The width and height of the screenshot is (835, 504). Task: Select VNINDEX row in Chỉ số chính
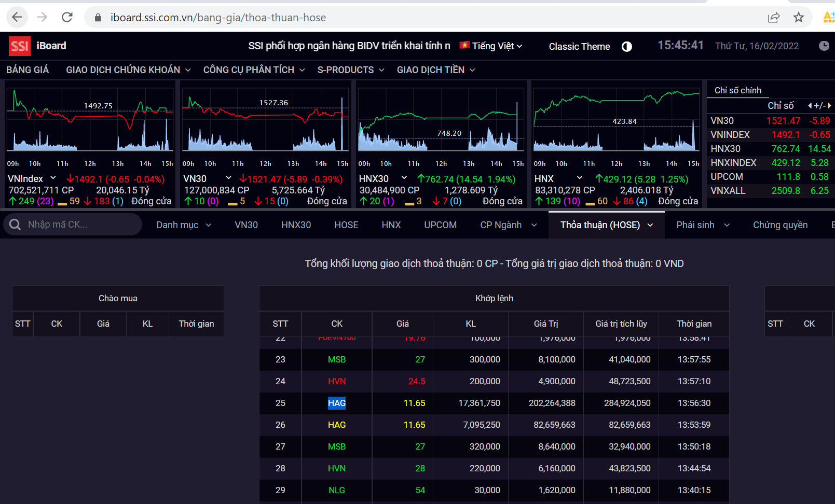click(x=771, y=135)
